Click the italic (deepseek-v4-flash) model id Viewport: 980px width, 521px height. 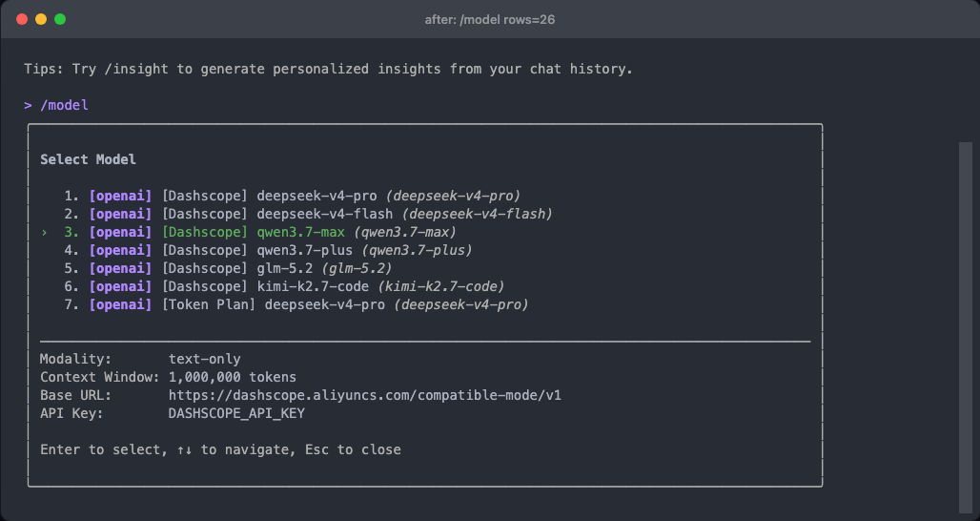pyautogui.click(x=478, y=214)
